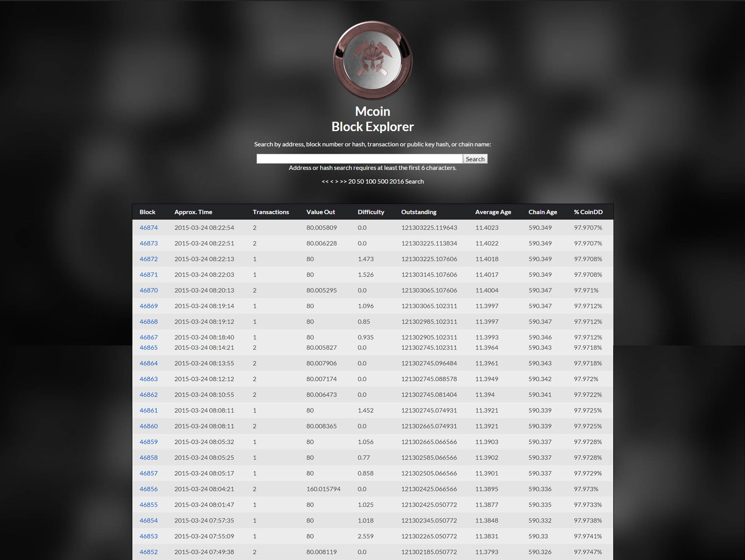Click the Search link in pagination row

tap(414, 181)
